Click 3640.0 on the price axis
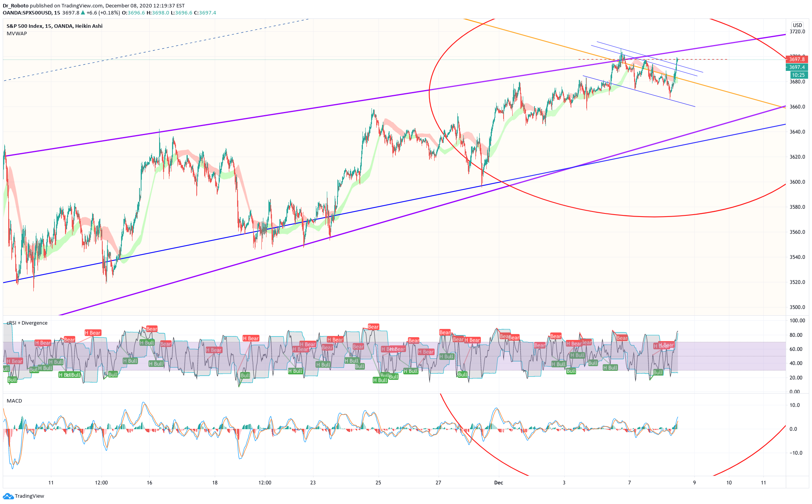 coord(797,132)
